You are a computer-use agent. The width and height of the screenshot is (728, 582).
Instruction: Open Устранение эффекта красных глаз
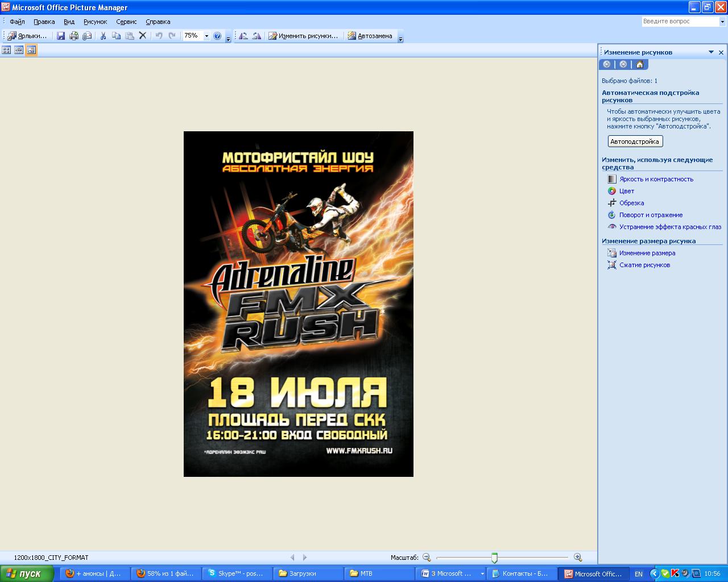click(671, 227)
